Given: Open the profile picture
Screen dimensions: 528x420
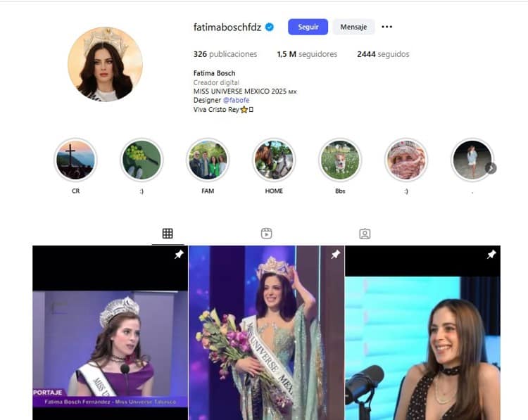Looking at the screenshot, I should click(x=105, y=64).
